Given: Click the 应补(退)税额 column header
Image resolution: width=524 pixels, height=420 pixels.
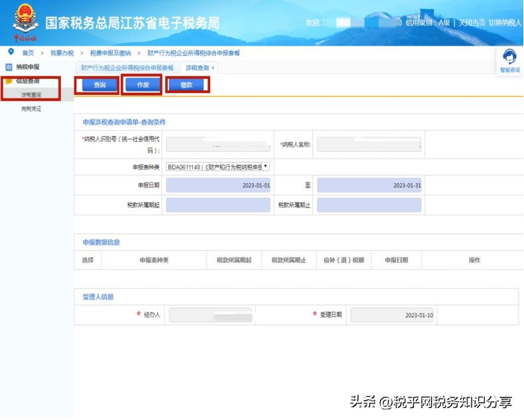Looking at the screenshot, I should (344, 260).
